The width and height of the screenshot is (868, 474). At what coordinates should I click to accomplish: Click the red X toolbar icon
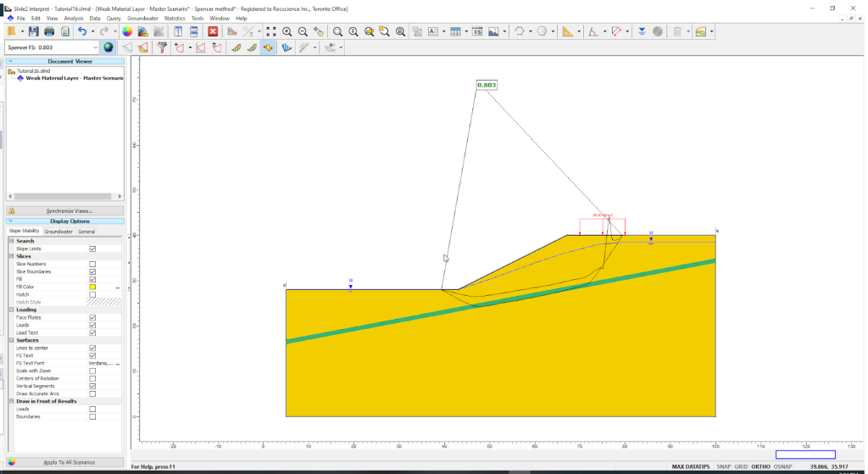pos(213,31)
